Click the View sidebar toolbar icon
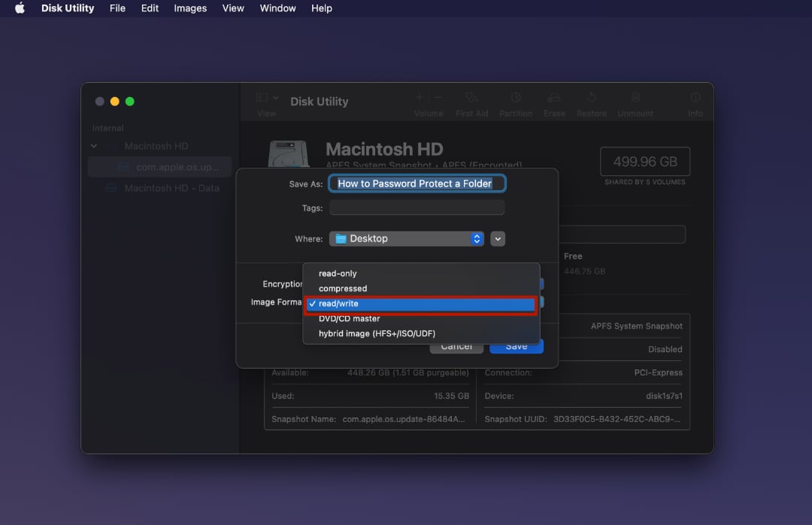The image size is (812, 525). [x=262, y=98]
